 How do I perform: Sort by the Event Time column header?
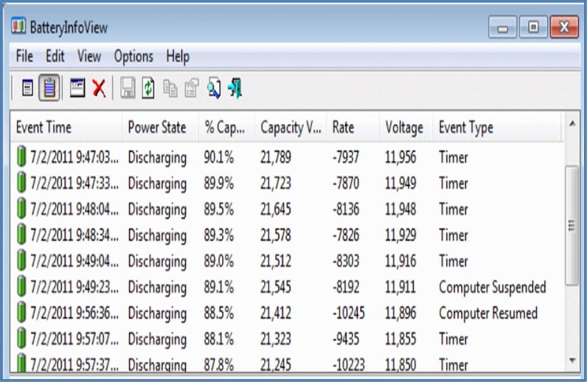(x=66, y=127)
